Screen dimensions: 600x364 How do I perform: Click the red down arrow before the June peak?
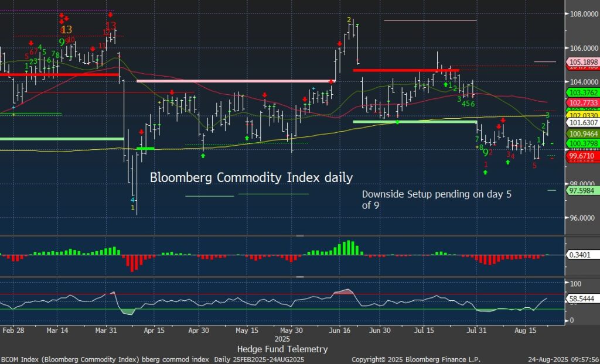pos(340,44)
